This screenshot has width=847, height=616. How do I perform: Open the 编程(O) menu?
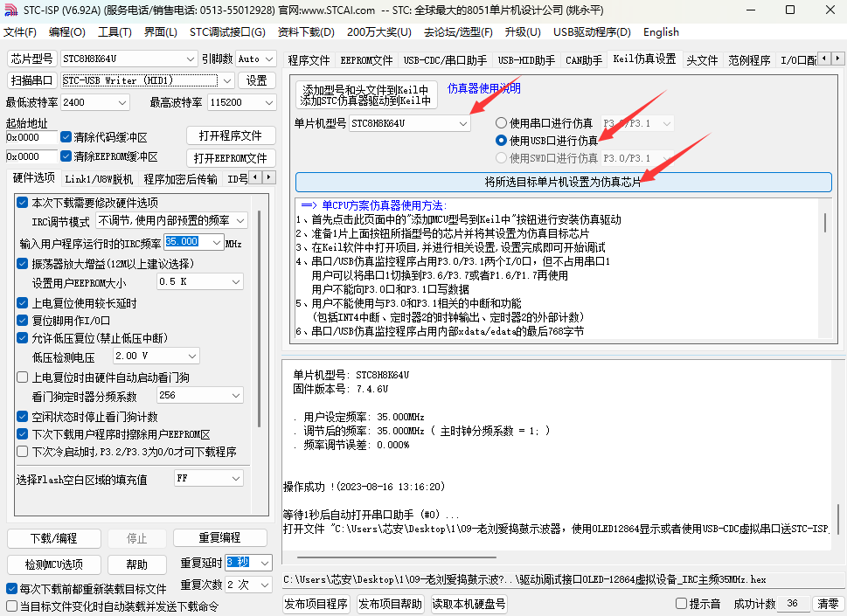coord(67,31)
